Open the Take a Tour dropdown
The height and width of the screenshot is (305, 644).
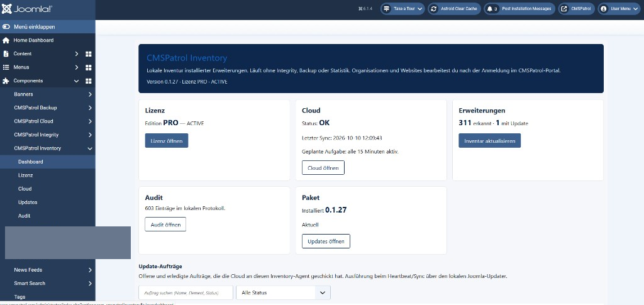click(x=402, y=9)
